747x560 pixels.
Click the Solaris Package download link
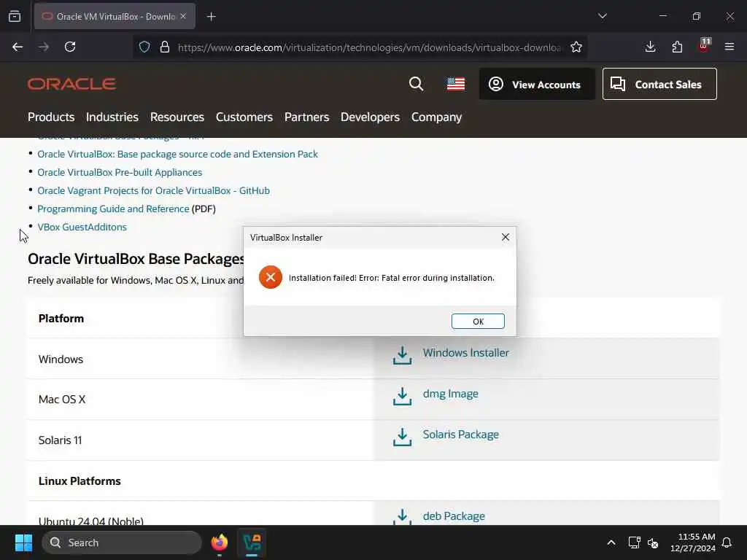(461, 435)
